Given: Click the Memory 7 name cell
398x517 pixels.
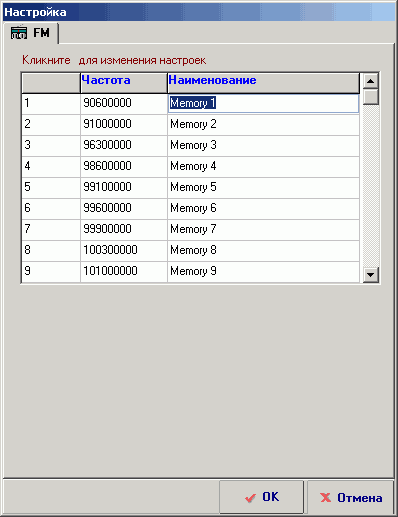Looking at the screenshot, I should (263, 230).
